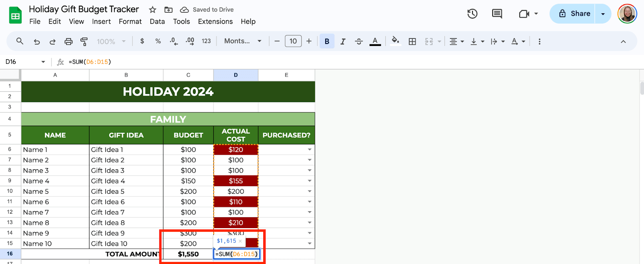Print the spreadsheet using printer icon
The height and width of the screenshot is (264, 644).
[x=68, y=41]
